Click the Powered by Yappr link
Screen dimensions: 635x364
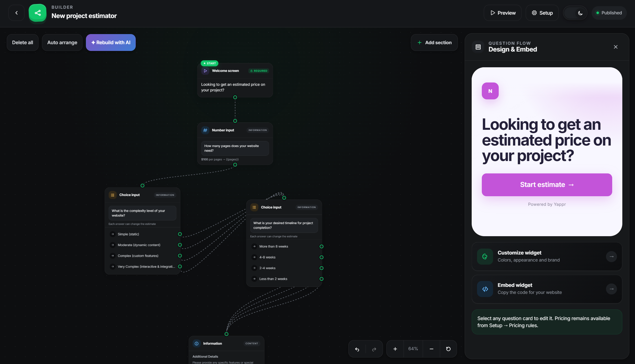coord(547,204)
